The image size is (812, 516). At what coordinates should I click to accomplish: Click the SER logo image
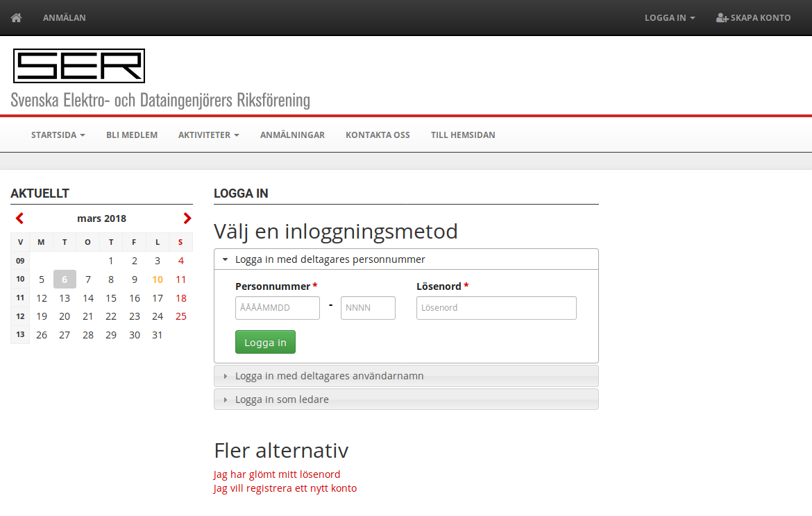[79, 66]
